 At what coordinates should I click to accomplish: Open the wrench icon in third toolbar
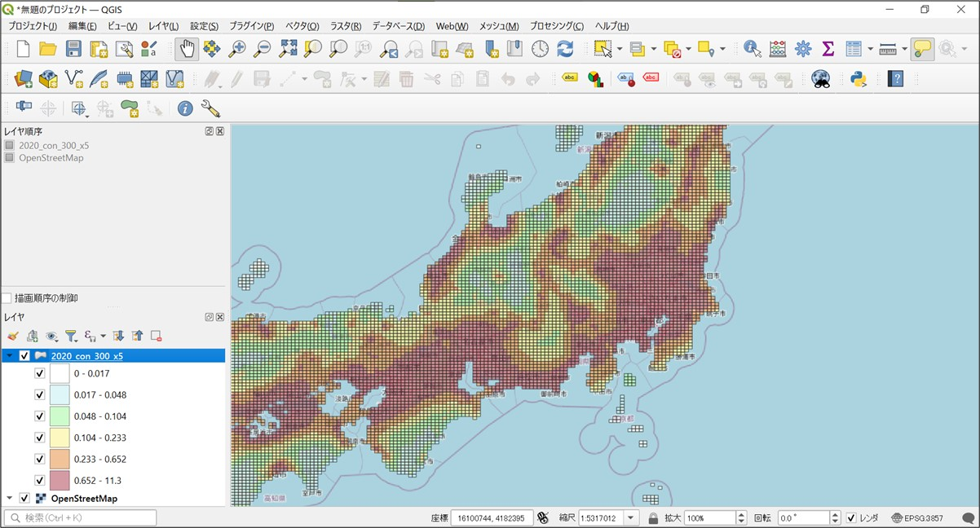210,108
